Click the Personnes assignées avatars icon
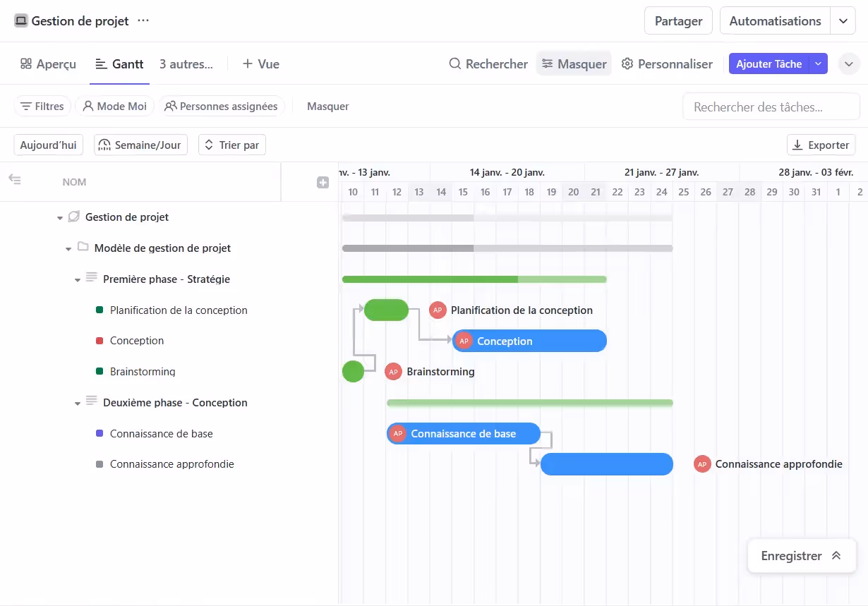Image resolution: width=868 pixels, height=606 pixels. click(x=169, y=106)
